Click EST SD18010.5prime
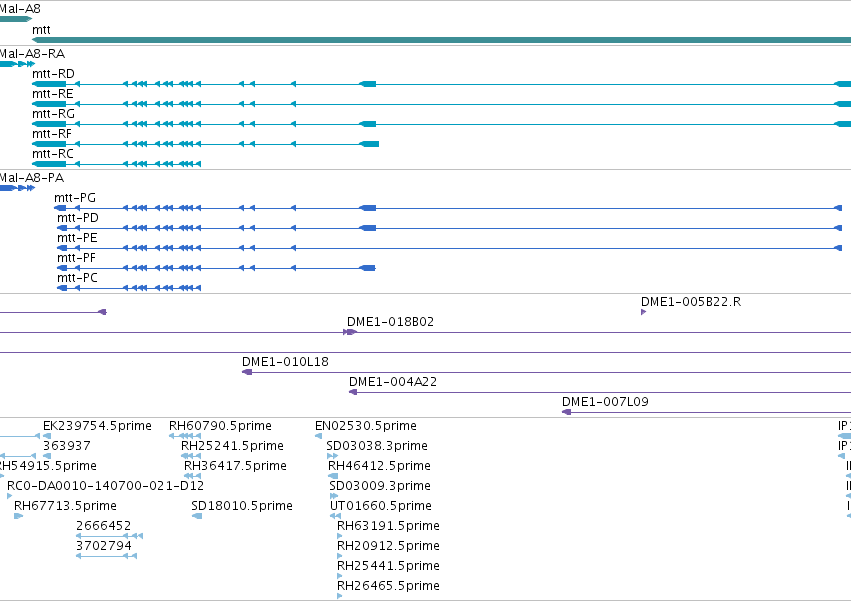 coord(242,506)
